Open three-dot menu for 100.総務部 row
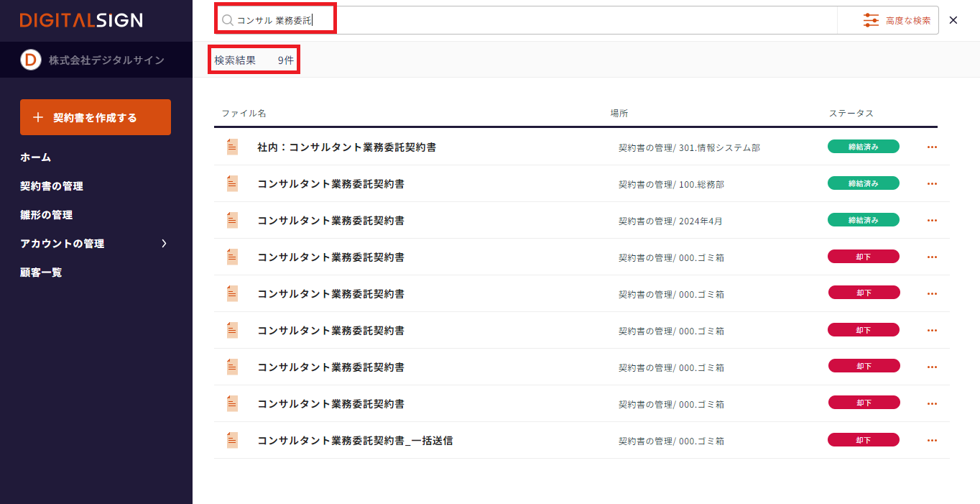This screenshot has height=504, width=980. [932, 184]
